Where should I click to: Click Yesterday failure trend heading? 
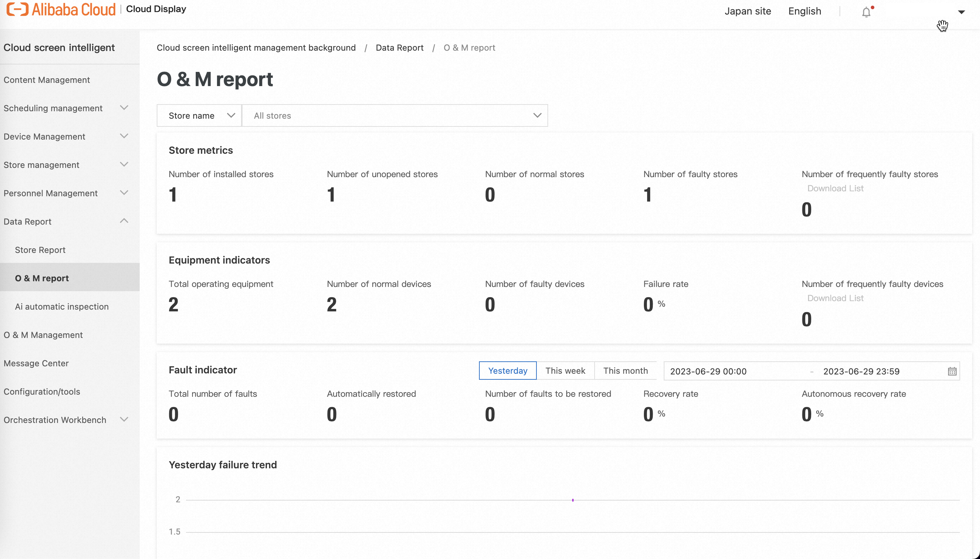[x=223, y=465]
